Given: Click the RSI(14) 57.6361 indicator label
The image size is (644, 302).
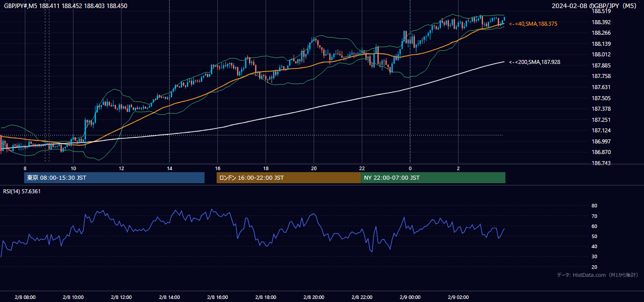Looking at the screenshot, I should click(x=22, y=191).
